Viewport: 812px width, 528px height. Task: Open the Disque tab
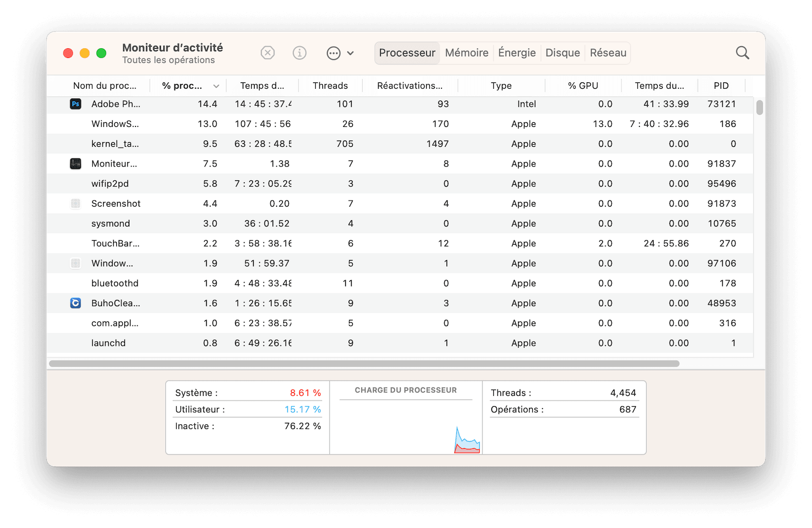[562, 53]
